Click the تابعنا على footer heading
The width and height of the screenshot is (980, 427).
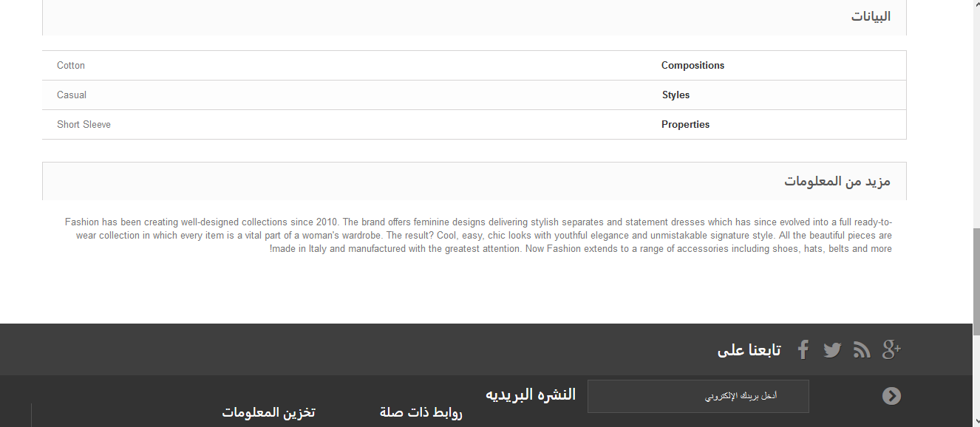coord(749,350)
